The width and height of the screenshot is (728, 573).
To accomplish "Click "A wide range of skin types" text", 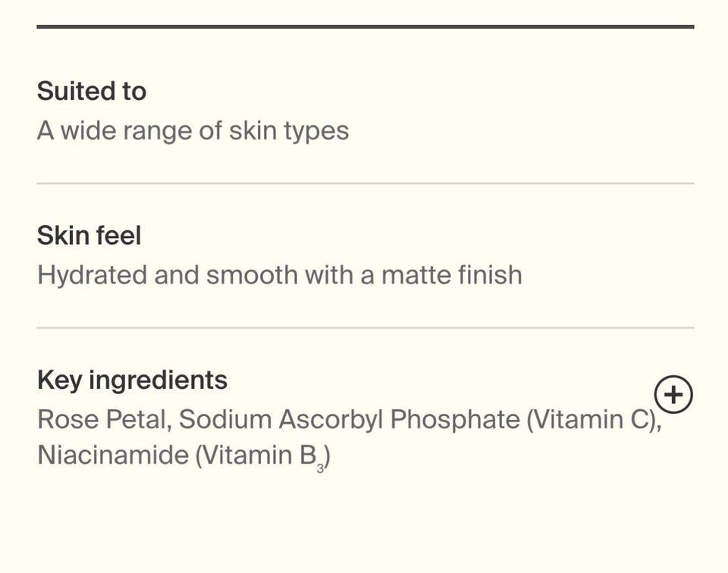I will pyautogui.click(x=193, y=131).
